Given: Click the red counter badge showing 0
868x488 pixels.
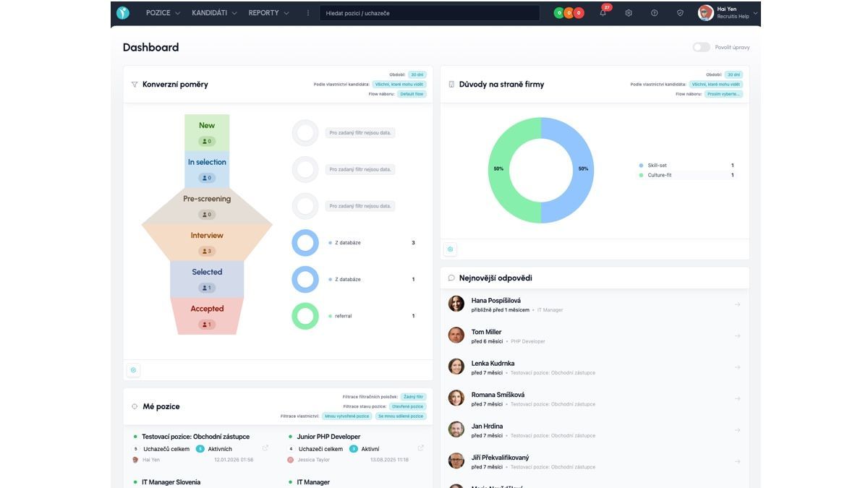Looking at the screenshot, I should [x=579, y=13].
